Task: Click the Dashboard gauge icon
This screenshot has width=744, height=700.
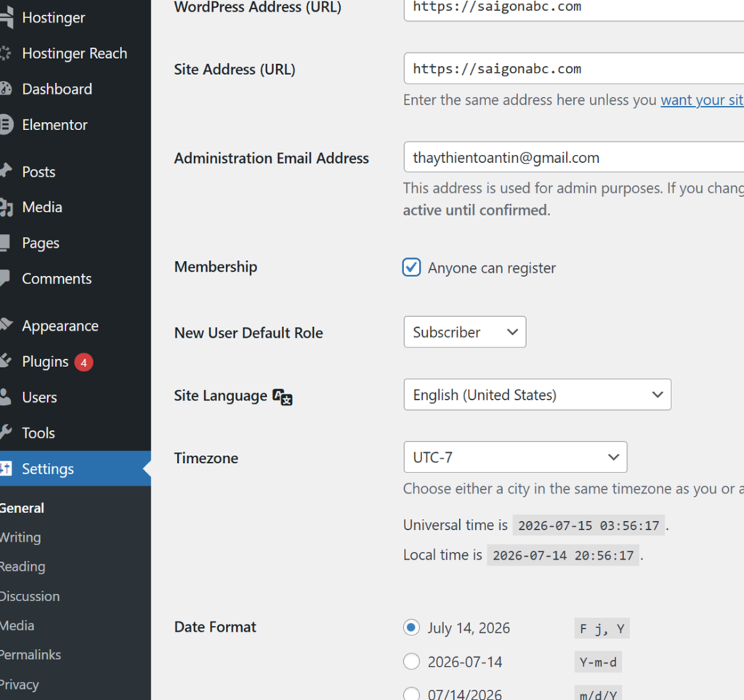Action: point(6,89)
